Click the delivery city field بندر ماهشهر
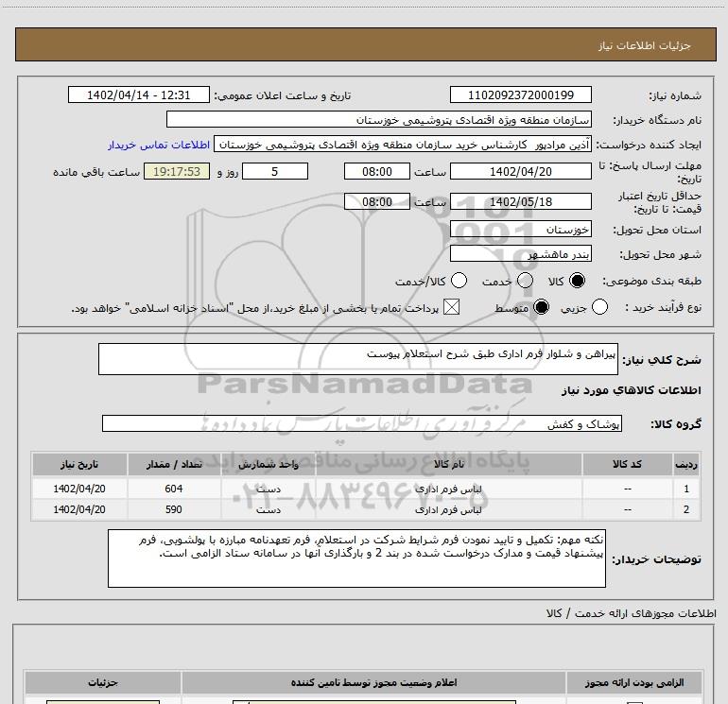Screen dimensions: 728x704 pos(520,254)
